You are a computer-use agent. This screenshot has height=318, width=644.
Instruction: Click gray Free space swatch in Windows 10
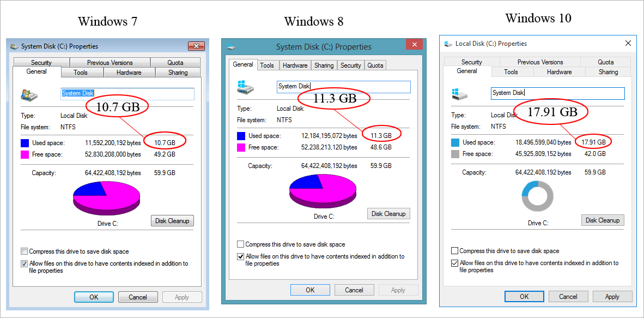click(x=455, y=154)
